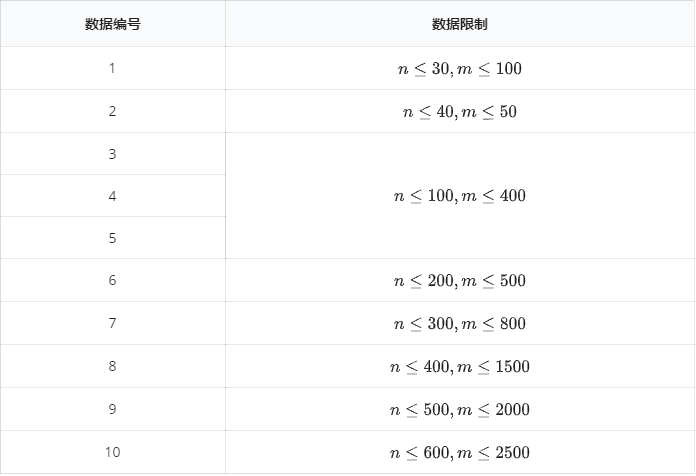This screenshot has height=476, width=696.
Task: Click the n ≤ 500, m ≤ 2000 cell
Action: (460, 410)
